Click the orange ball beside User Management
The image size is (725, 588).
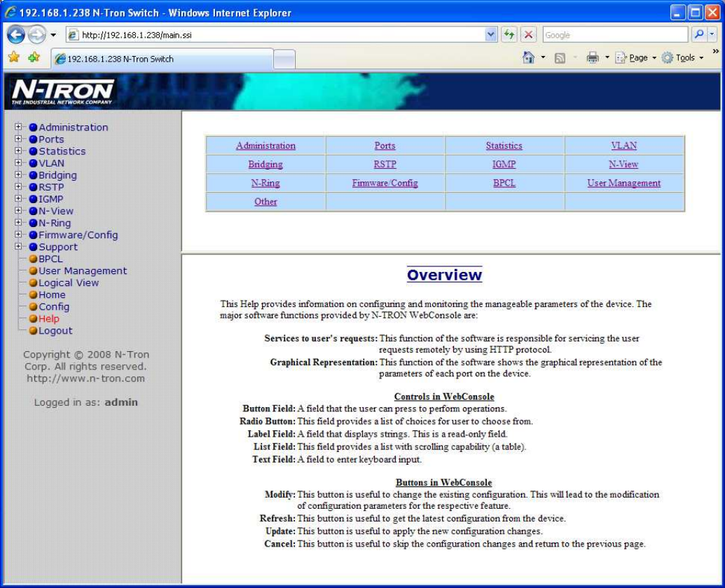click(33, 271)
